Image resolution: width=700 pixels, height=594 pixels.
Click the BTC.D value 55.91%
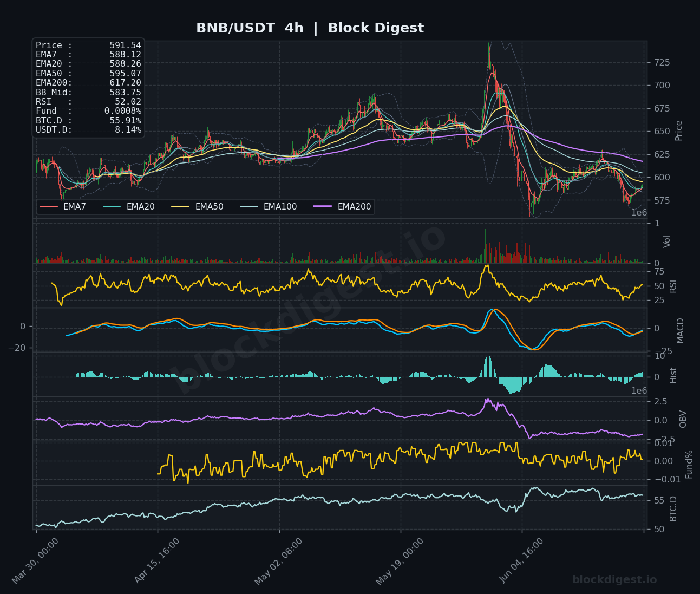click(x=125, y=121)
